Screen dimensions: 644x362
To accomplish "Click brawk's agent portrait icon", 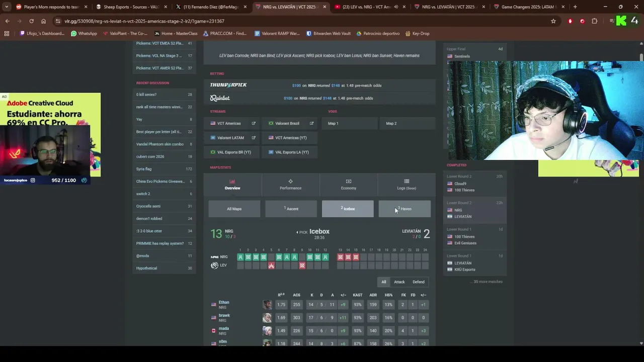I will [267, 318].
